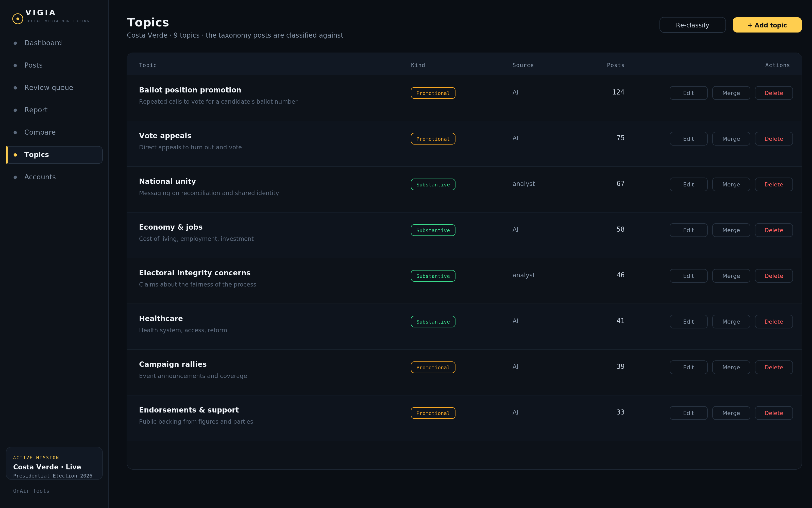812x508 pixels.
Task: Open the Review queue
Action: [x=54, y=88]
